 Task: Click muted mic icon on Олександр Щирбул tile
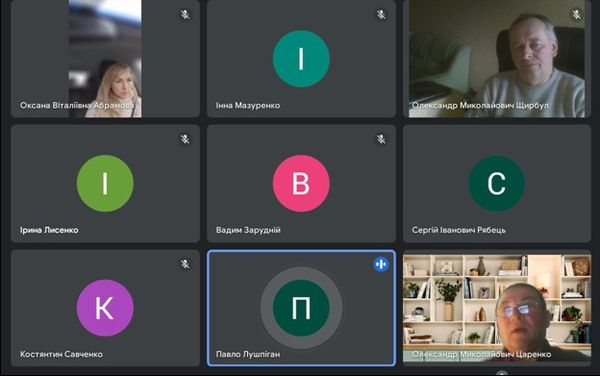577,15
